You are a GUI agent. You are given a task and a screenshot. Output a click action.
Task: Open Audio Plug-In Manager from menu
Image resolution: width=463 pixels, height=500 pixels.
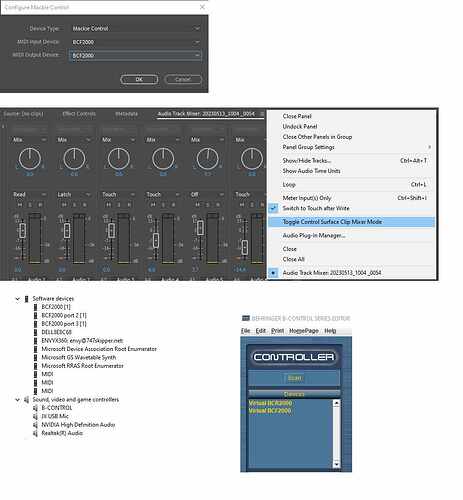(x=352, y=235)
